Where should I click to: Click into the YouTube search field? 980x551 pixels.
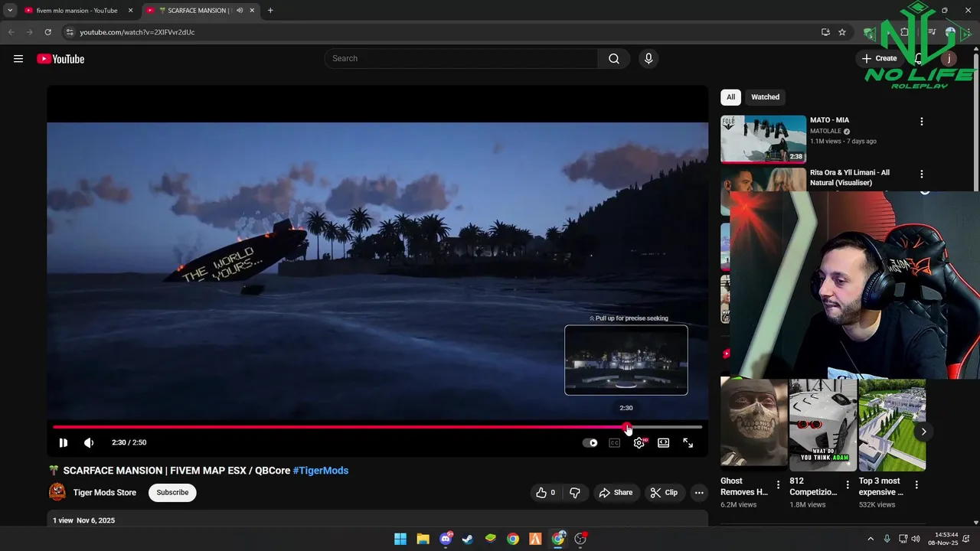(461, 59)
